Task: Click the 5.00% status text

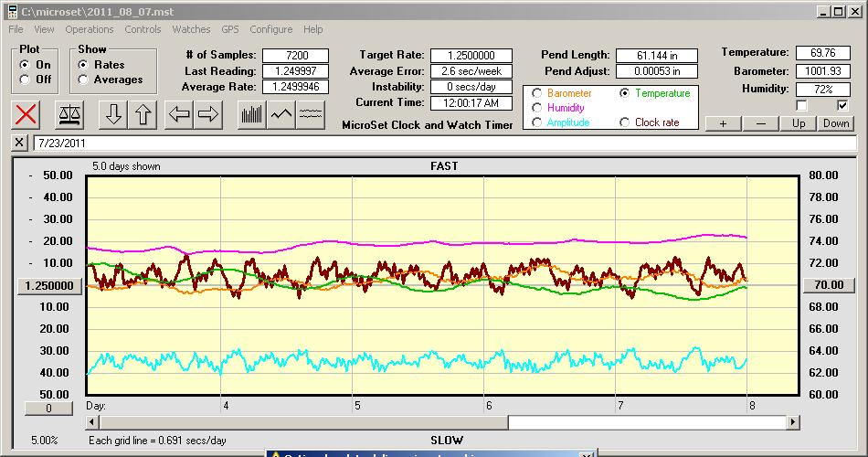Action: tap(44, 441)
